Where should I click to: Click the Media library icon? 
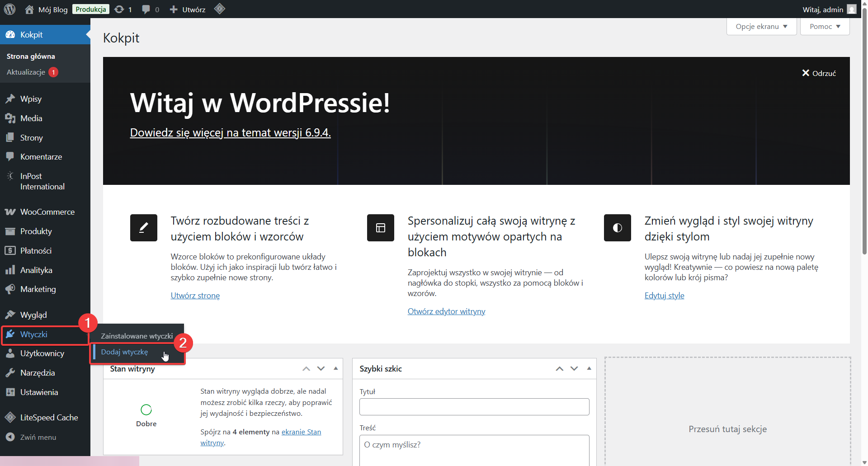pyautogui.click(x=10, y=118)
